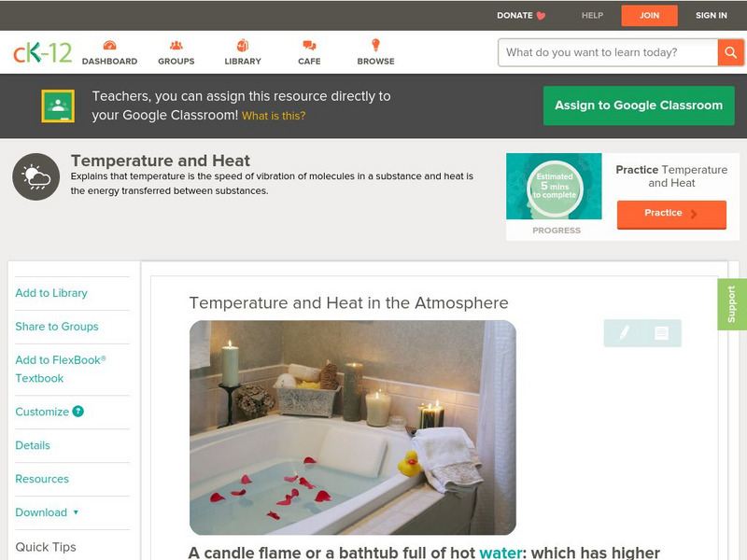Select the highlighter pen tool icon

tap(624, 333)
